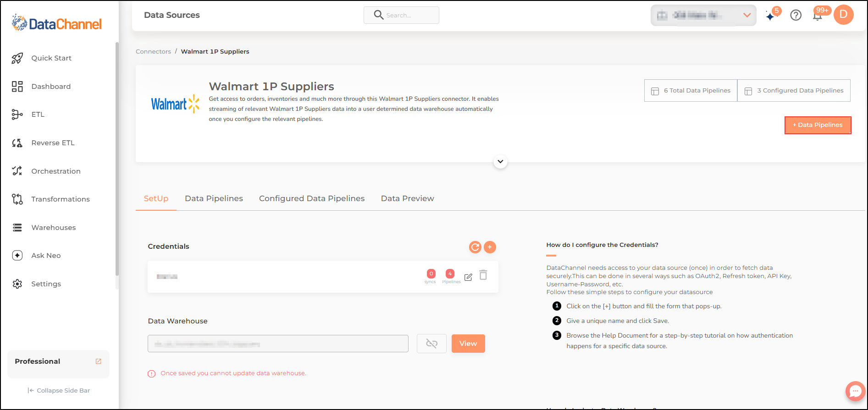868x410 pixels.
Task: Switch to Configured Data Pipelines tab
Action: tap(312, 199)
